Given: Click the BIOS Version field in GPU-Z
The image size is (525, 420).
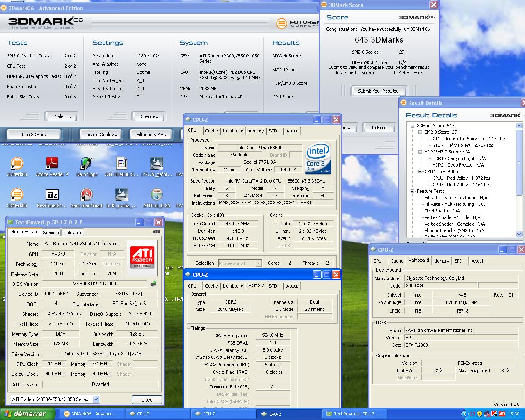Looking at the screenshot, I should tap(94, 284).
